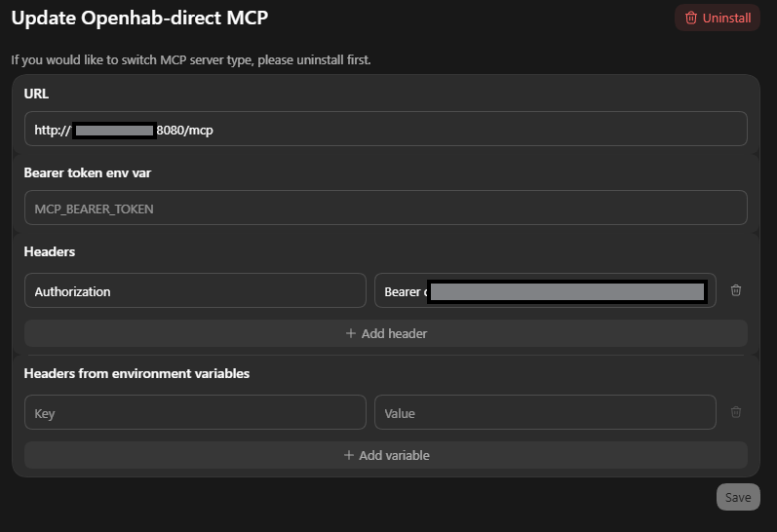777x532 pixels.
Task: Click the Save button
Action: click(738, 497)
